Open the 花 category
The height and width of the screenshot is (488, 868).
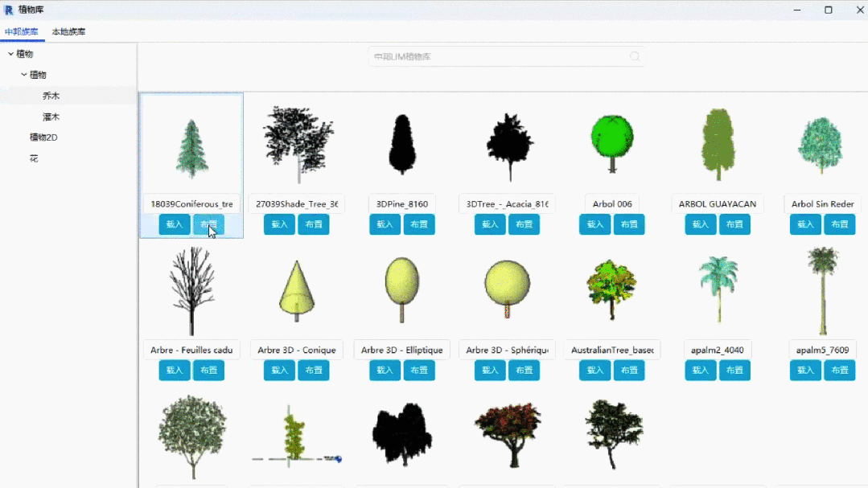coord(34,158)
